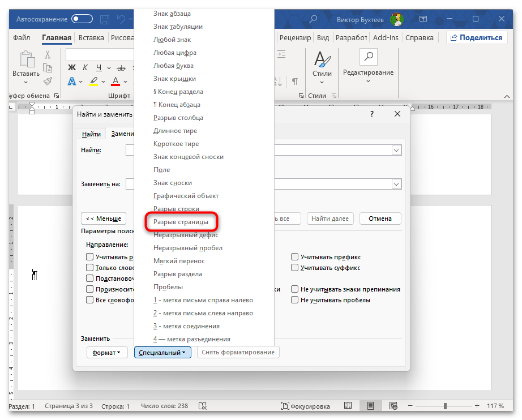Click the Undo arrow icon
Viewport: 522px width, 420px height.
121,19
